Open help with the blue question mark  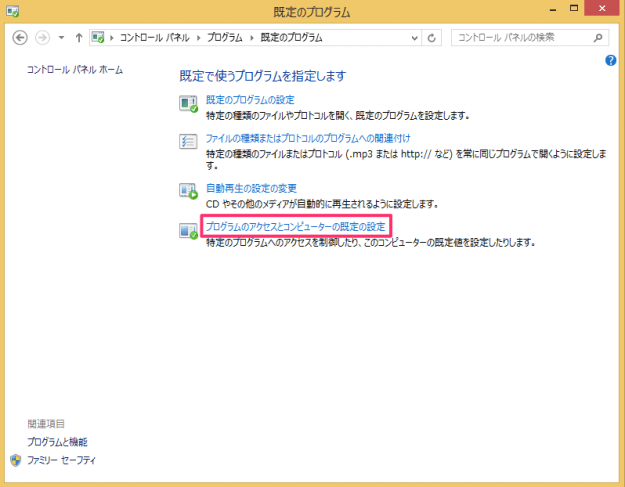(x=611, y=61)
